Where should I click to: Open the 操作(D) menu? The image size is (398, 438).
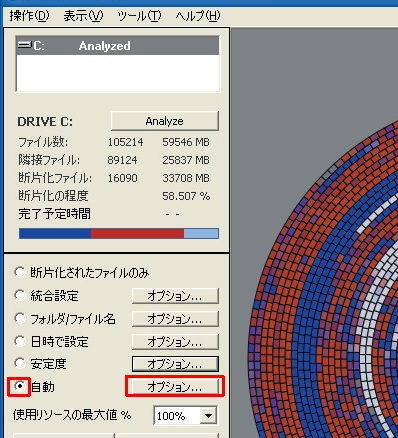(29, 16)
